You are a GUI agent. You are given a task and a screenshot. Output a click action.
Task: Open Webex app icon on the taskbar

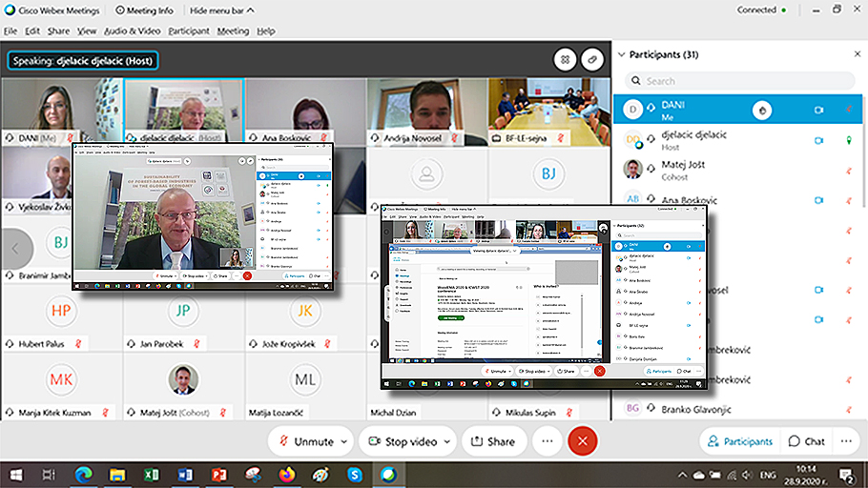pos(388,475)
